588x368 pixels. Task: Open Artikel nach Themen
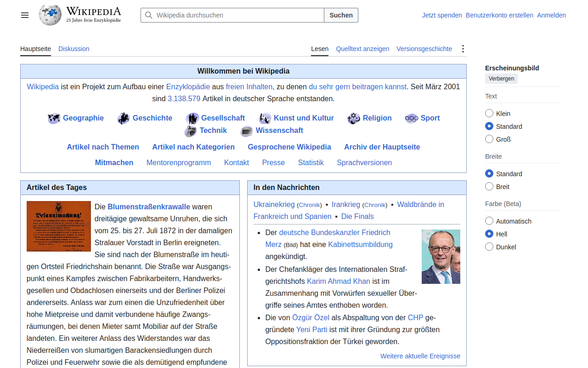103,147
